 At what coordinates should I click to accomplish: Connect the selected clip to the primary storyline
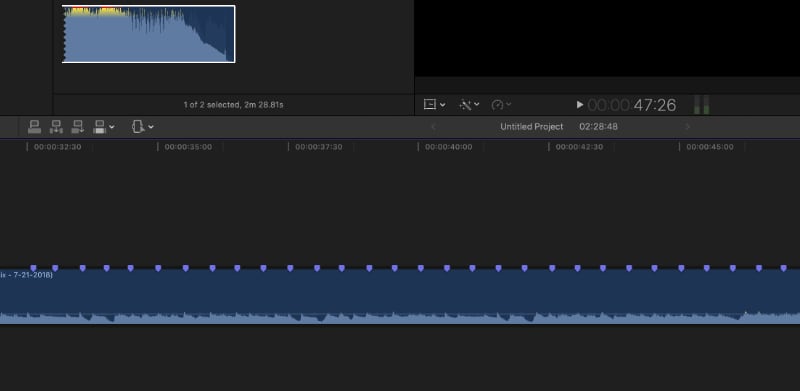[35, 127]
